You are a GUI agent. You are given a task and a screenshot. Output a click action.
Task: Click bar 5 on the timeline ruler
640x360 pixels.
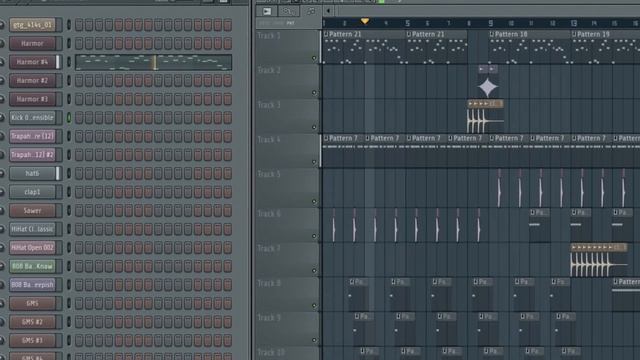[407, 23]
